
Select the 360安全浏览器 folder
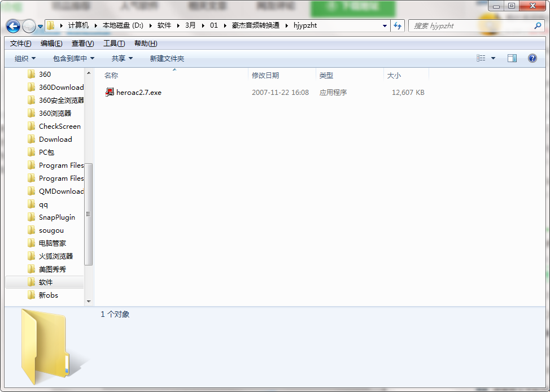pyautogui.click(x=62, y=100)
